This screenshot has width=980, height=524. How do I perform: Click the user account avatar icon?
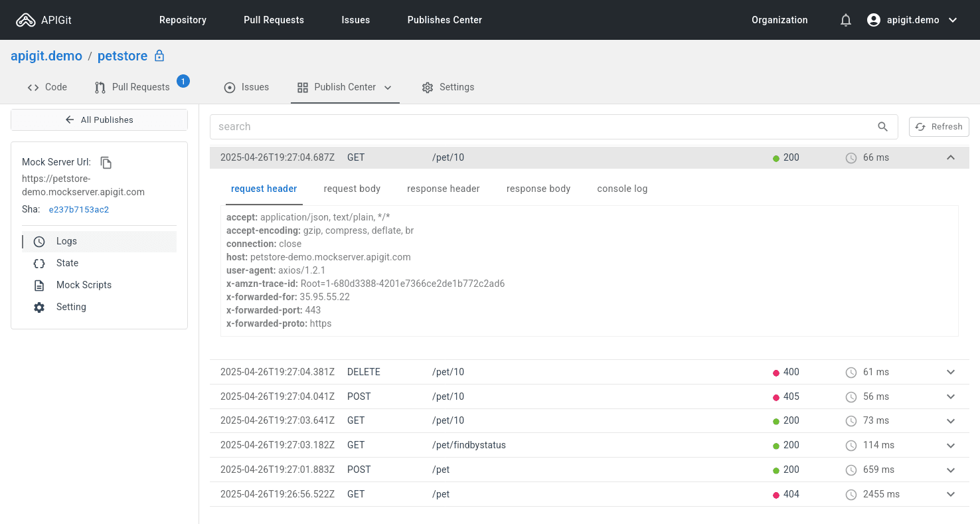(x=874, y=20)
